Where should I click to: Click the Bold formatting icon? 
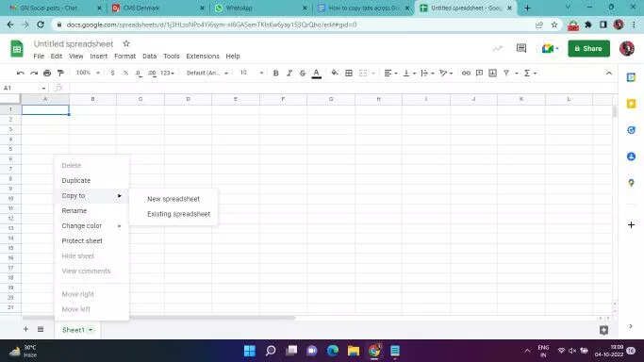[x=275, y=73]
